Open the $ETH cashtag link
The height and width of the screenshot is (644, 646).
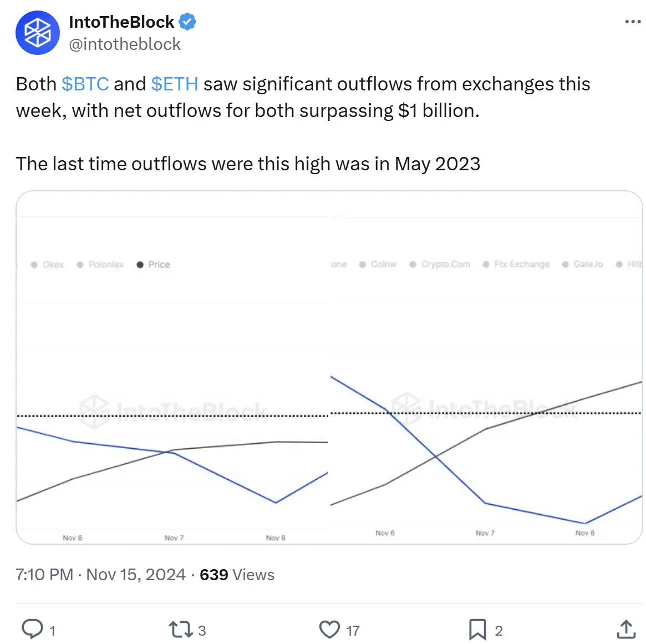pos(174,84)
